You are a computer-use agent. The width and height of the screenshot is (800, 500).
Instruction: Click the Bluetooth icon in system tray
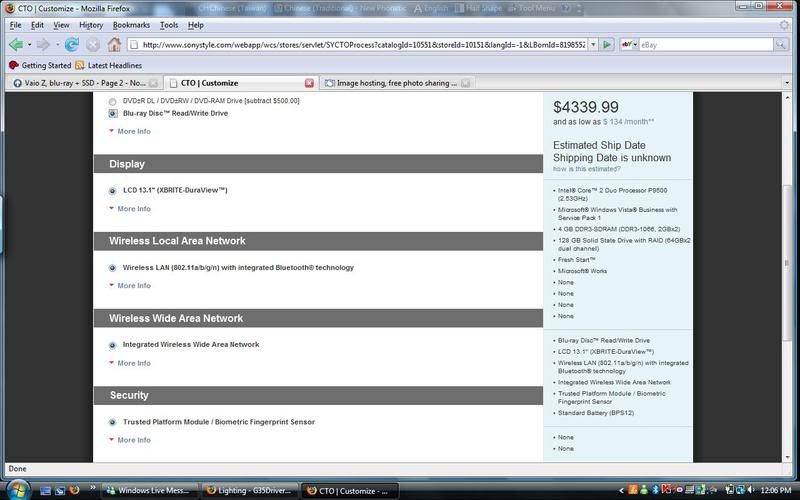pos(656,490)
